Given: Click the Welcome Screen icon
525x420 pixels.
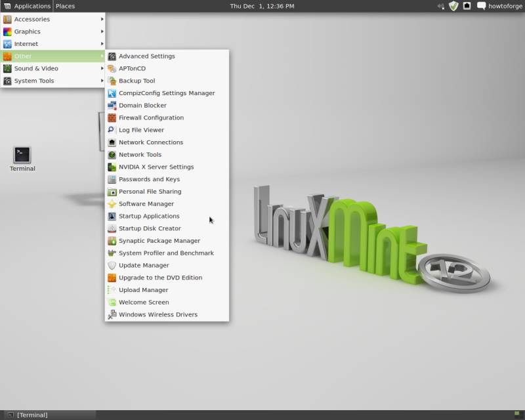Looking at the screenshot, I should coord(112,303).
